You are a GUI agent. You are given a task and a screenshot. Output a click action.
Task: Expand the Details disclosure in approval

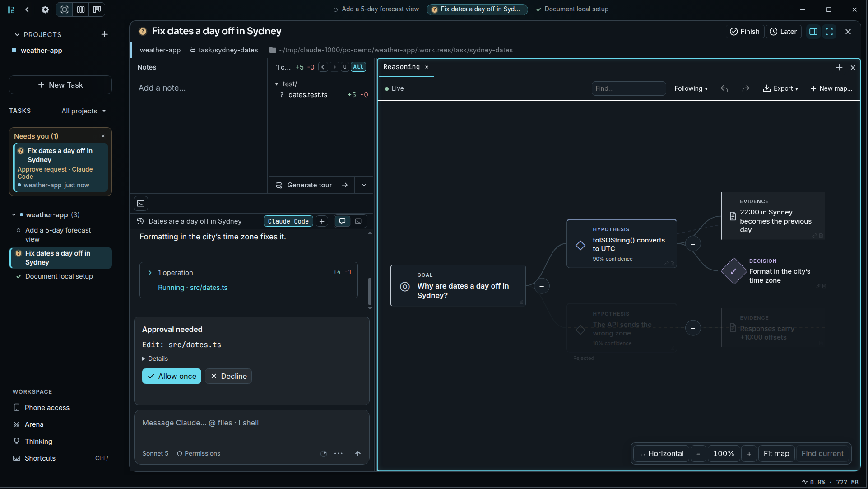coord(155,359)
